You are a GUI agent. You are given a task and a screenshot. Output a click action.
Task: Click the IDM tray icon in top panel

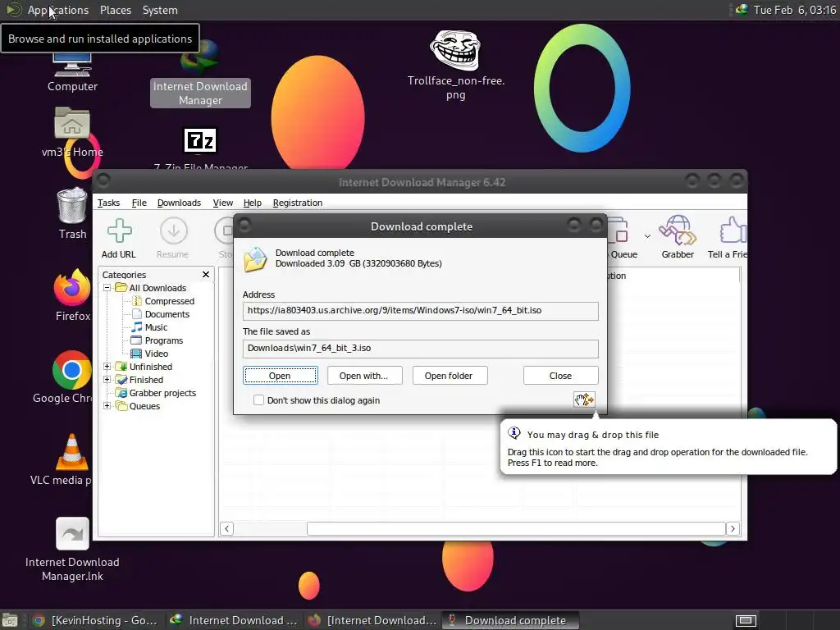pos(742,10)
